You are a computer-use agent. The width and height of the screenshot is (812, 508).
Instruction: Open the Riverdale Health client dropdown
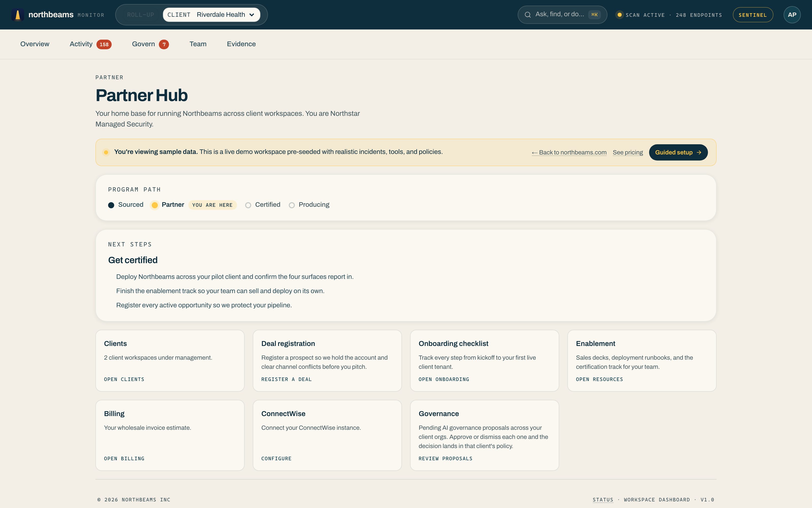point(212,15)
